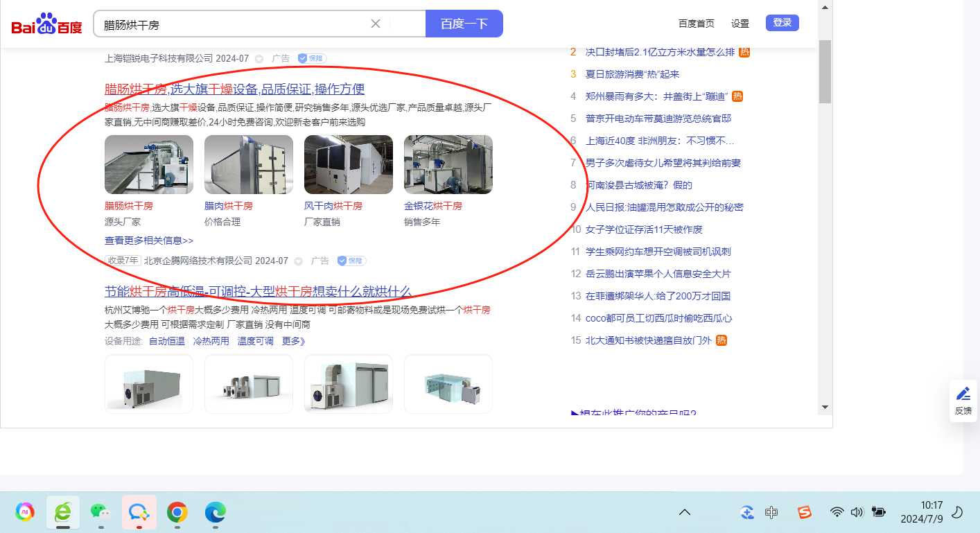Launch Google Chrome from the taskbar
This screenshot has width=980, height=533.
pyautogui.click(x=177, y=512)
